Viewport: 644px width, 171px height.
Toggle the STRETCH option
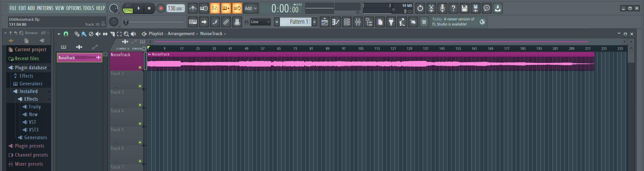tap(139, 49)
